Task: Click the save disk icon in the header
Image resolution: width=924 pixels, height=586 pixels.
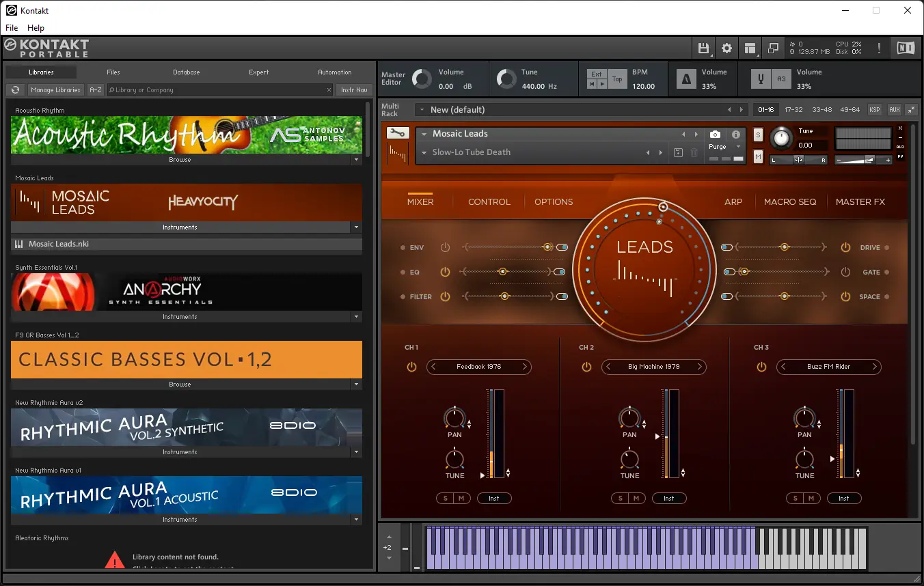Action: click(x=704, y=48)
